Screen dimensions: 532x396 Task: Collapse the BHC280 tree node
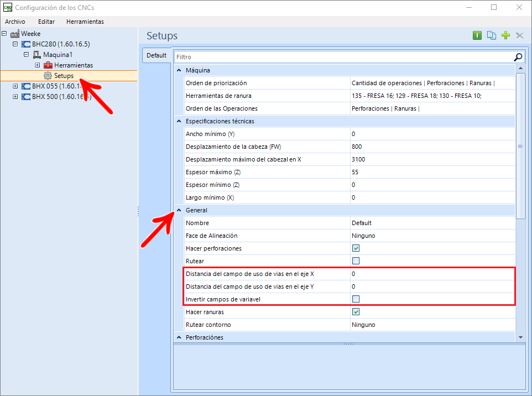[x=15, y=44]
